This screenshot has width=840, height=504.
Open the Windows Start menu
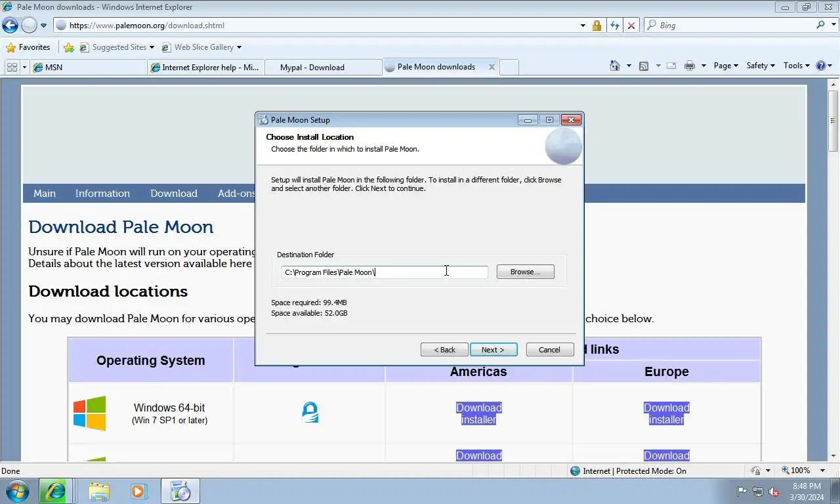point(16,491)
